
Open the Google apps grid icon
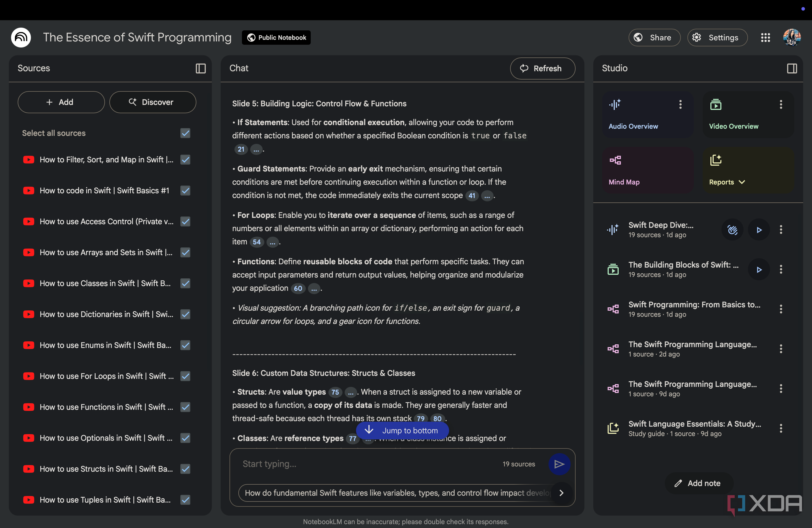[765, 38]
